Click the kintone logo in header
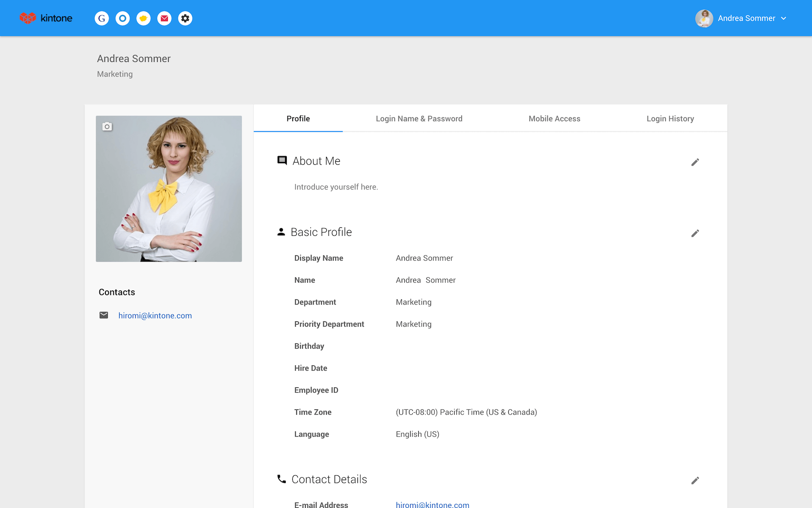This screenshot has height=508, width=812. tap(46, 18)
